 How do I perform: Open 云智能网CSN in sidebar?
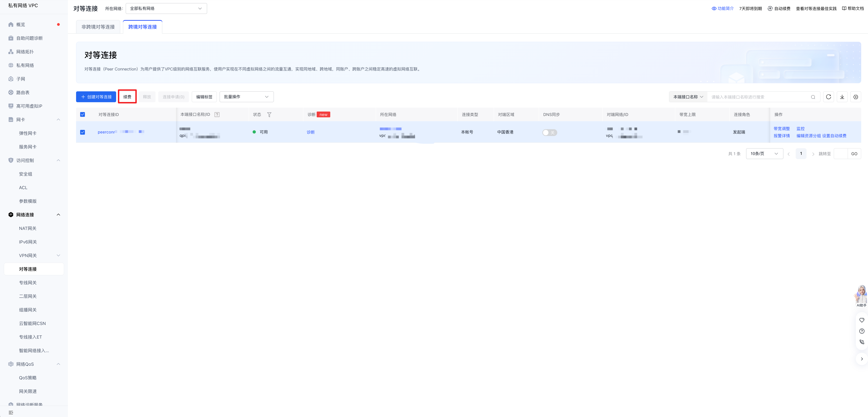(32, 323)
